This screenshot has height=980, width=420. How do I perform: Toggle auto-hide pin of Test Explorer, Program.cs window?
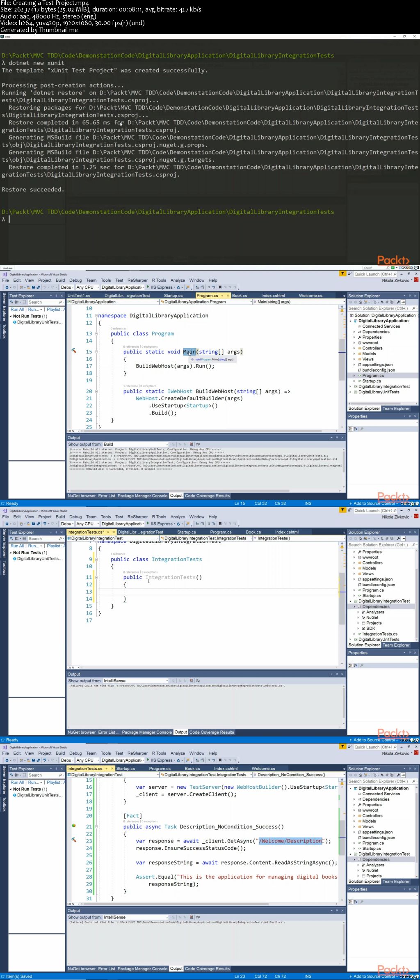click(56, 296)
